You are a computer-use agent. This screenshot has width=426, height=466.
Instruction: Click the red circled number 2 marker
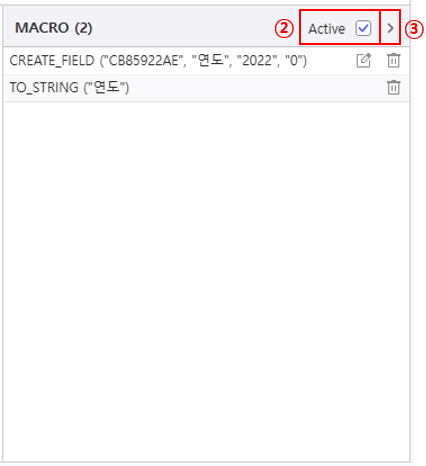click(284, 29)
